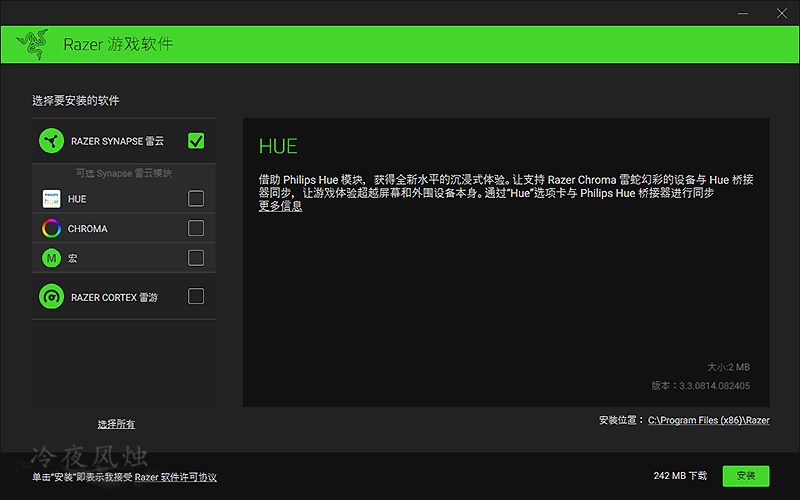Click the green M macro icon
This screenshot has height=500, width=800.
[52, 258]
